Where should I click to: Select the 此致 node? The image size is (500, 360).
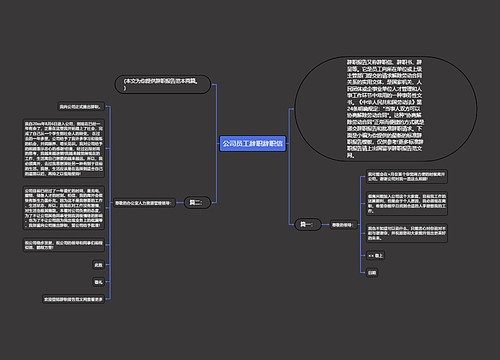coord(98,265)
